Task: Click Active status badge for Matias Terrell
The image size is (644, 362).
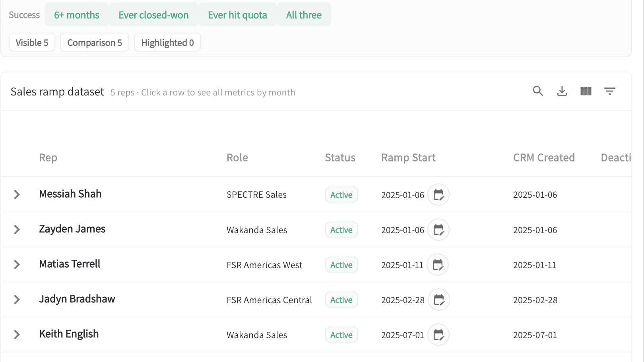Action: [341, 265]
